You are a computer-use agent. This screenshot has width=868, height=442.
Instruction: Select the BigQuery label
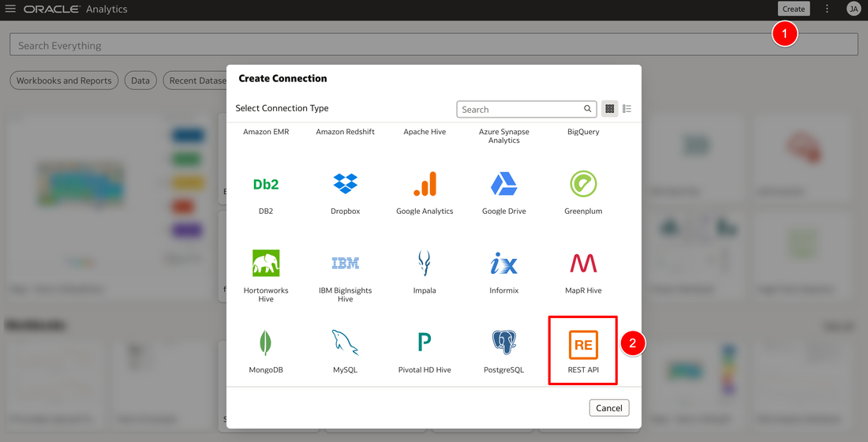point(583,132)
